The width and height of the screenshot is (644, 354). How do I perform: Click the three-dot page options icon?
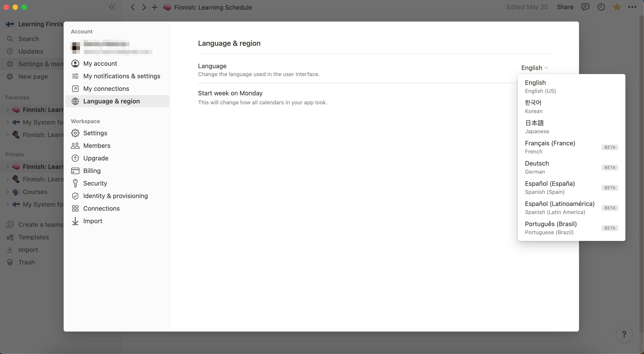[632, 7]
